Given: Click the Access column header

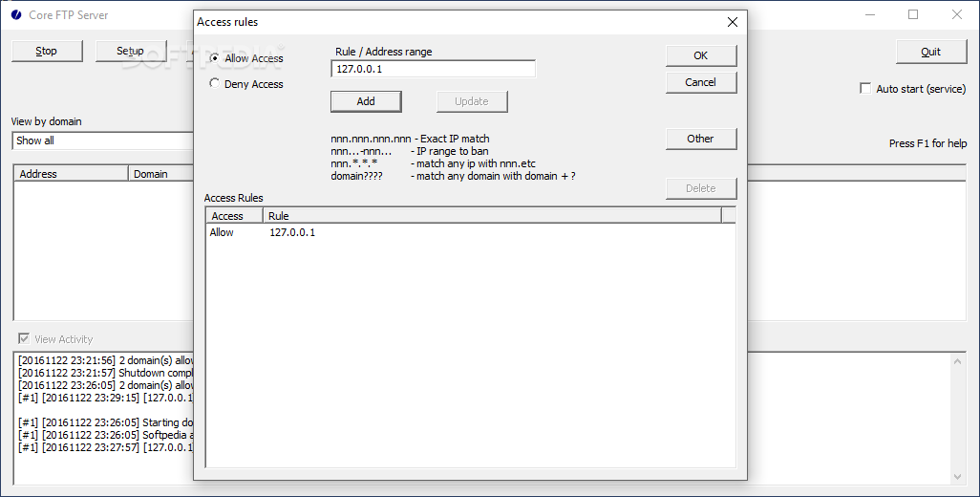Looking at the screenshot, I should coord(234,216).
